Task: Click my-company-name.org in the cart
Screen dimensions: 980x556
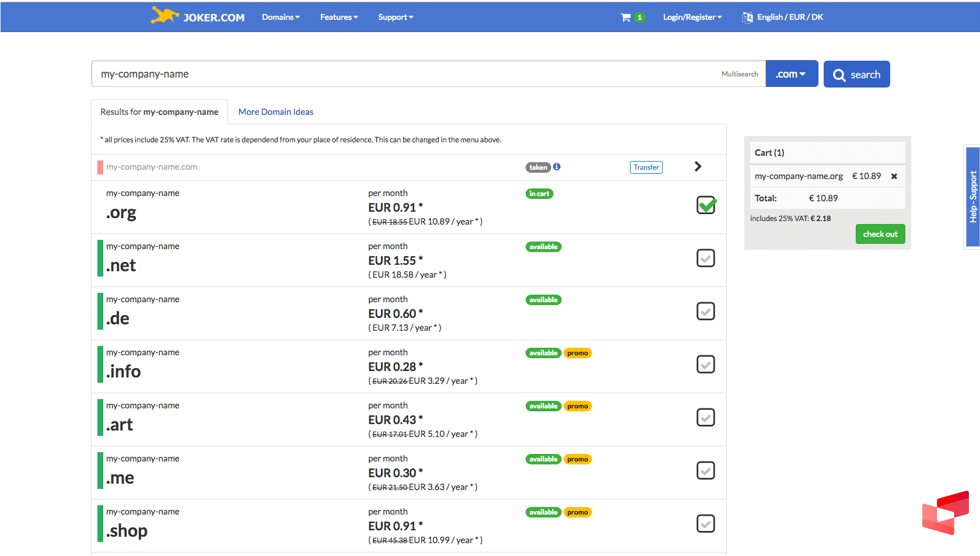Action: (x=799, y=176)
